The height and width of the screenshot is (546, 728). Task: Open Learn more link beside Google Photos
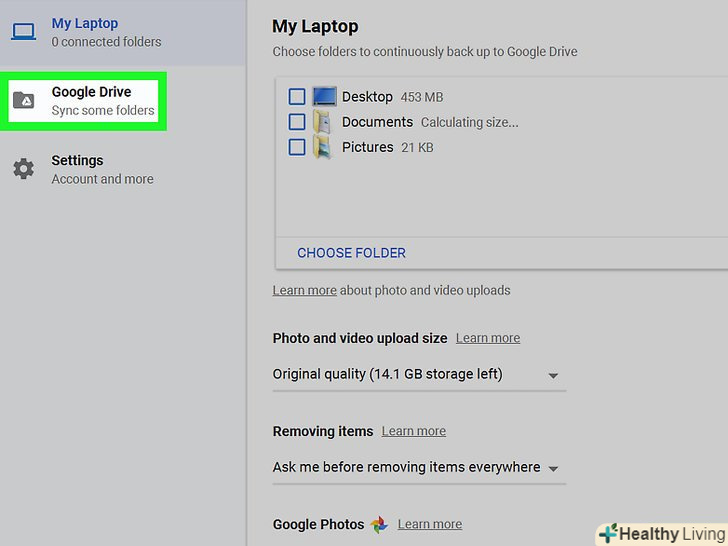(430, 524)
